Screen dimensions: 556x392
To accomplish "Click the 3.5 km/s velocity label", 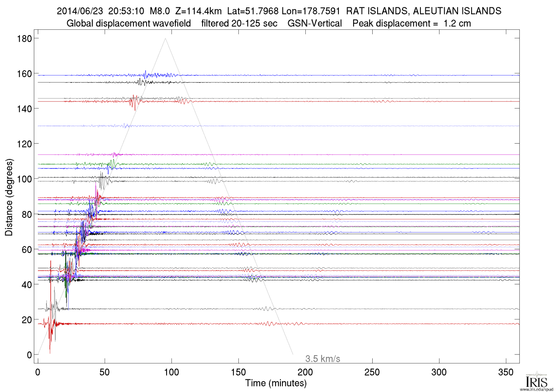I will [322, 359].
